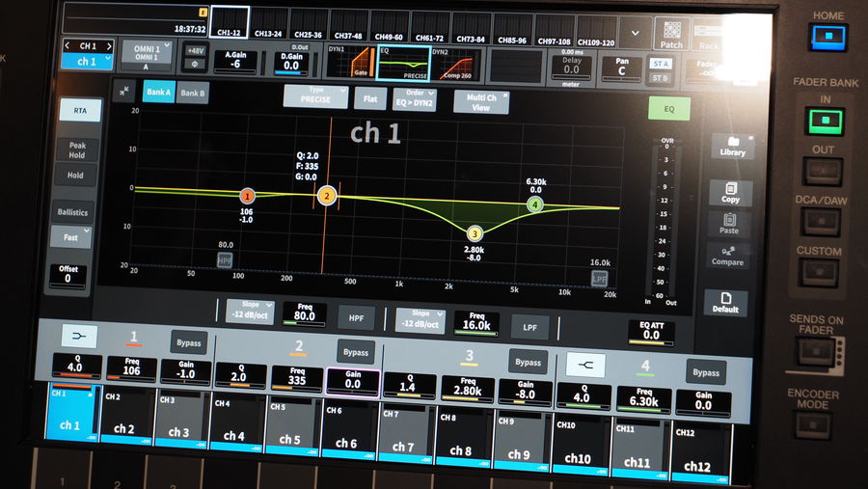Open the Library folder icon
Screen dimensions: 868x489
(x=731, y=146)
